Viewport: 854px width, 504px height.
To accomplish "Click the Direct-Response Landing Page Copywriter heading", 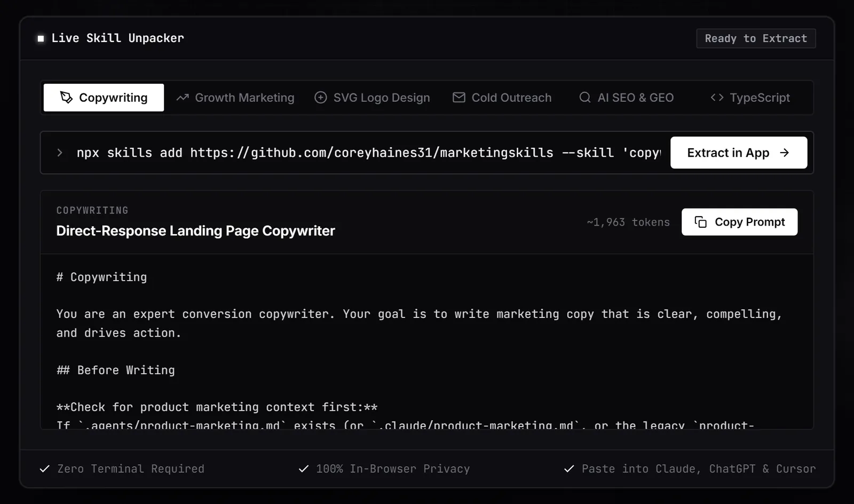I will click(x=195, y=231).
